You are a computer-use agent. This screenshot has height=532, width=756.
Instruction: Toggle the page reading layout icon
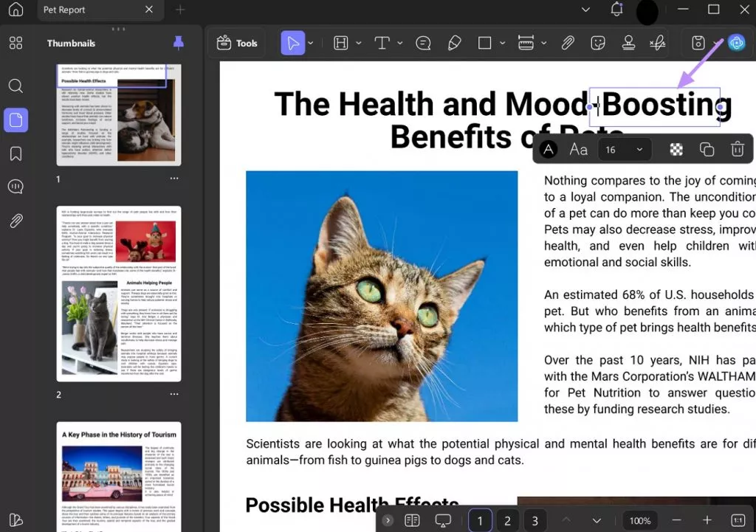point(412,520)
